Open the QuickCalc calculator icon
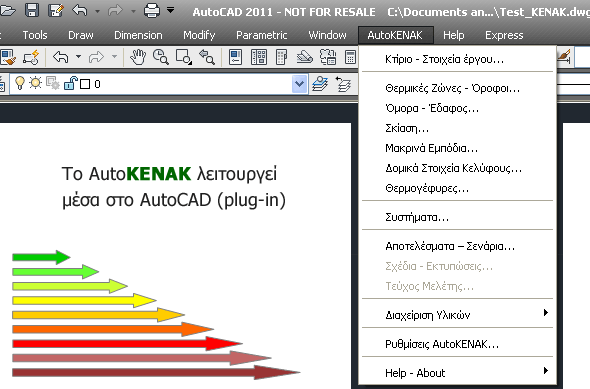Viewport: 590px width, 389px height. click(x=350, y=58)
